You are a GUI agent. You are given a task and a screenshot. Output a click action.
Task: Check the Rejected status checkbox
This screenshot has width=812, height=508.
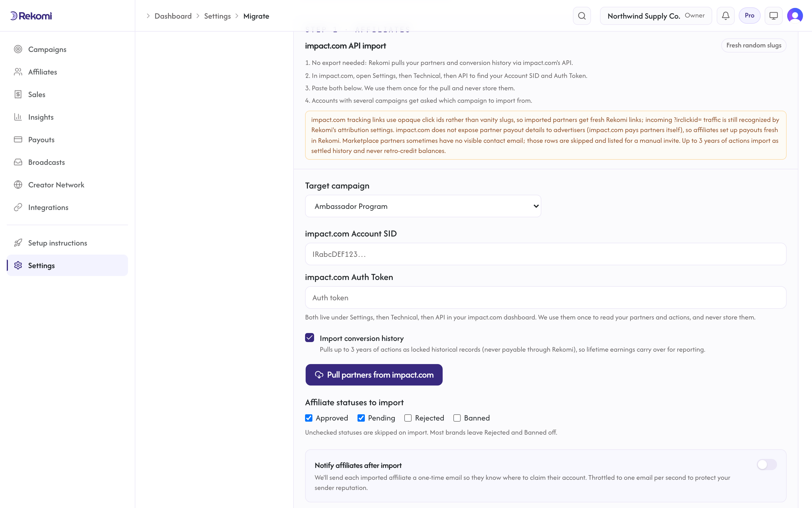(x=408, y=418)
